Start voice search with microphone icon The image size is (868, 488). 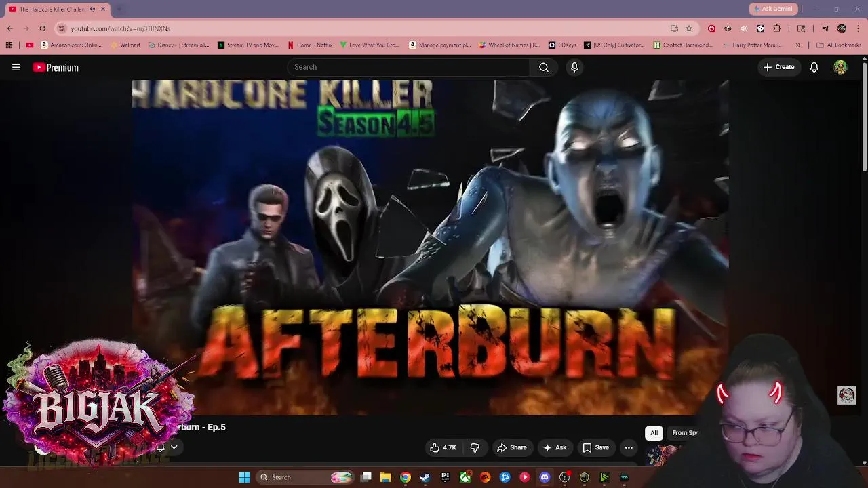click(574, 67)
